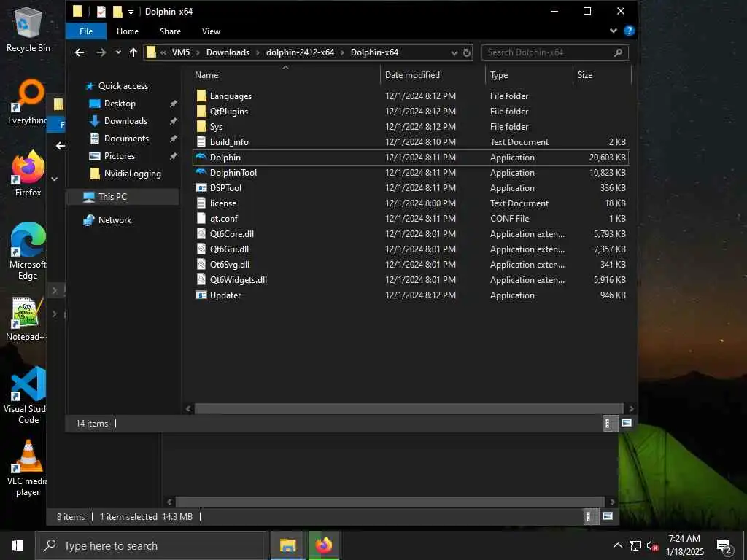Select the Updater application icon
This screenshot has height=560, width=747.
201,295
